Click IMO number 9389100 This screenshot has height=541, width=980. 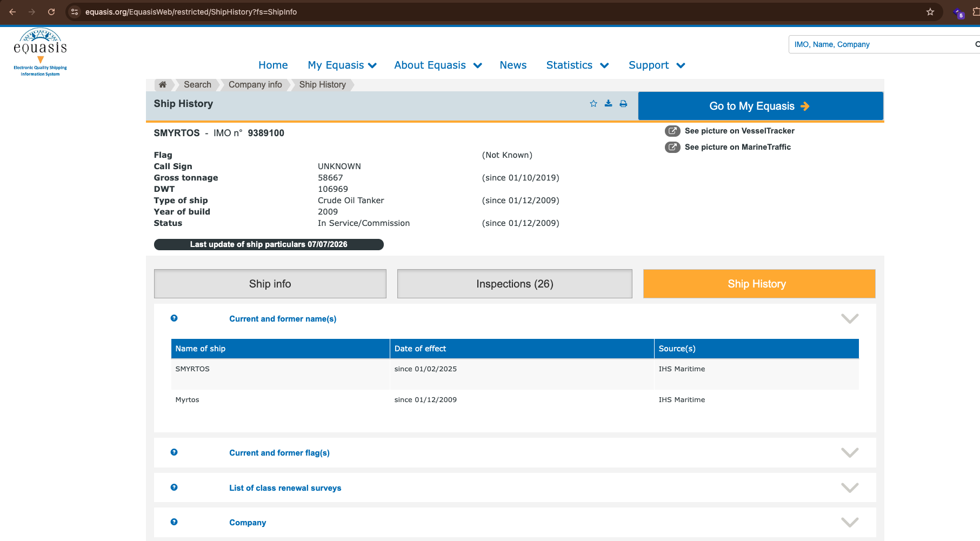266,133
